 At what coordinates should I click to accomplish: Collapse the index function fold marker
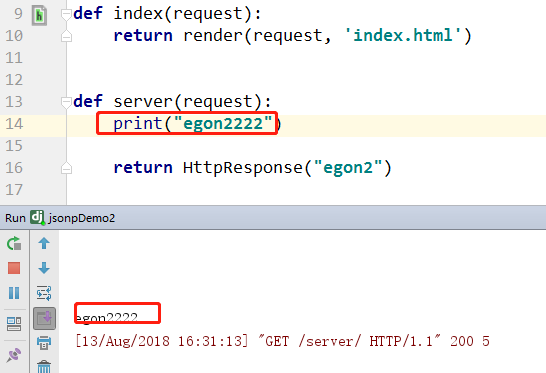[x=66, y=14]
